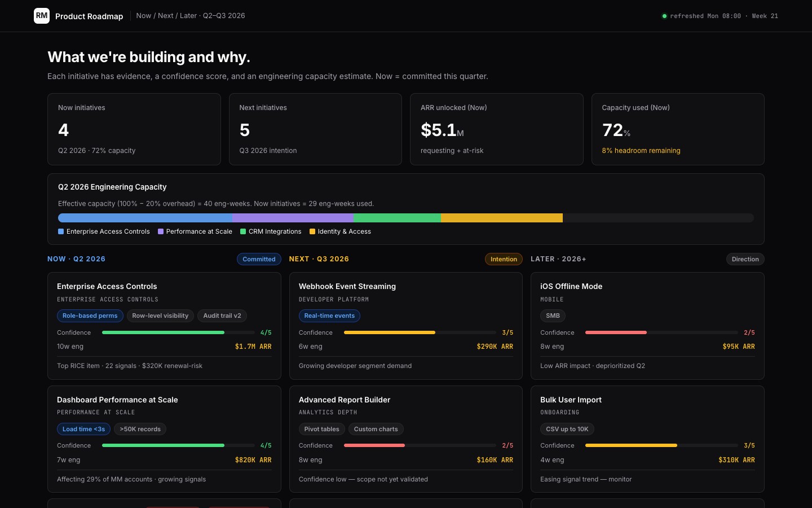Image resolution: width=812 pixels, height=508 pixels.
Task: Select the LATER · 2026+ column header
Action: click(558, 259)
